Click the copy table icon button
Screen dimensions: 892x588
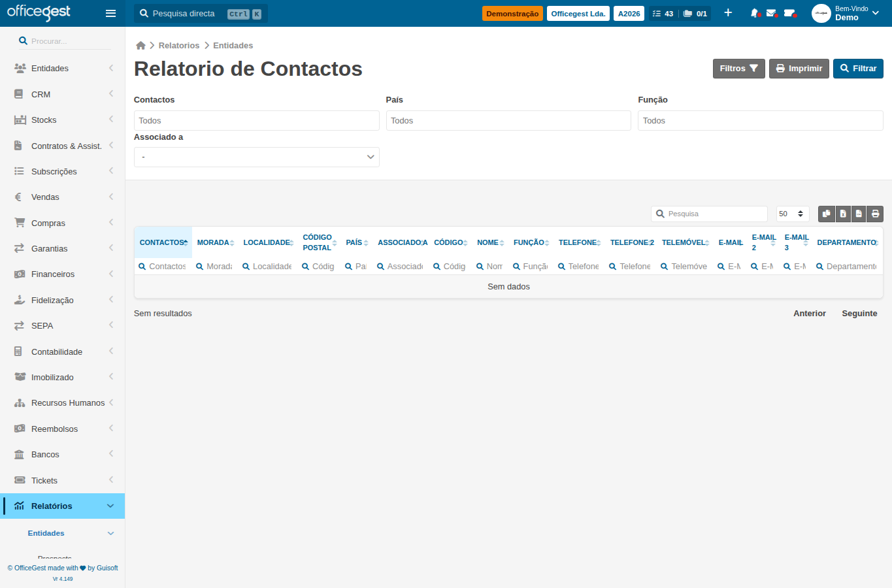(827, 214)
